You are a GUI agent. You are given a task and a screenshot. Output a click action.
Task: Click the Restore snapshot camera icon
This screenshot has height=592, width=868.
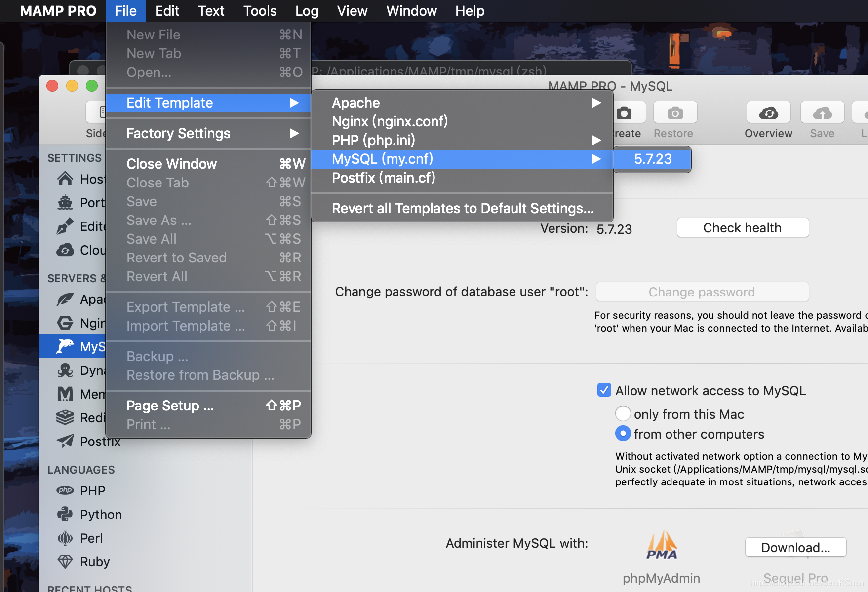click(675, 113)
